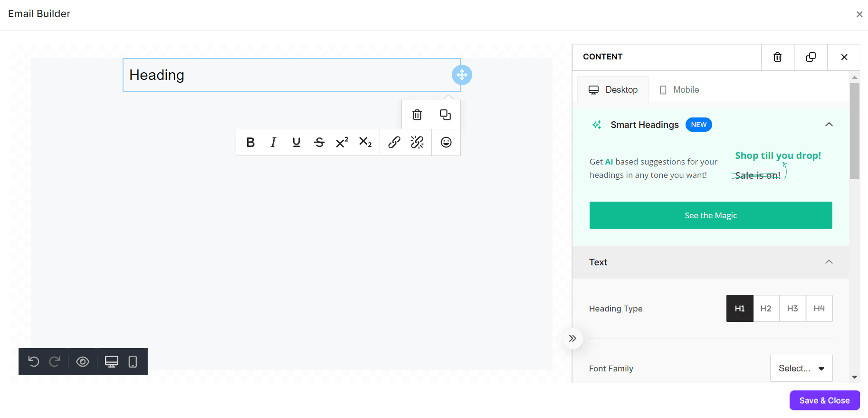Switch to the Mobile tab
The width and height of the screenshot is (868, 418).
(679, 90)
